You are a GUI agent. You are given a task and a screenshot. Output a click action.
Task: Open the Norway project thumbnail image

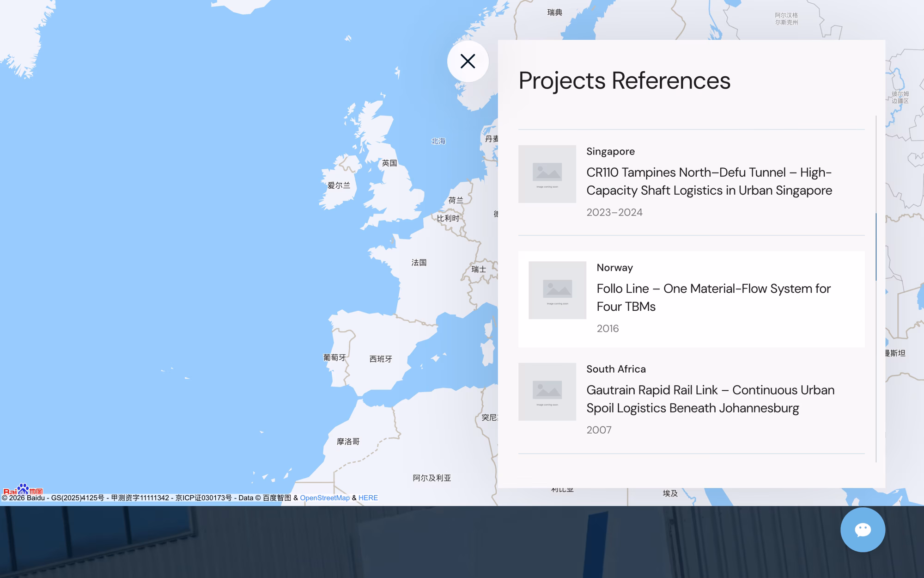pyautogui.click(x=557, y=290)
